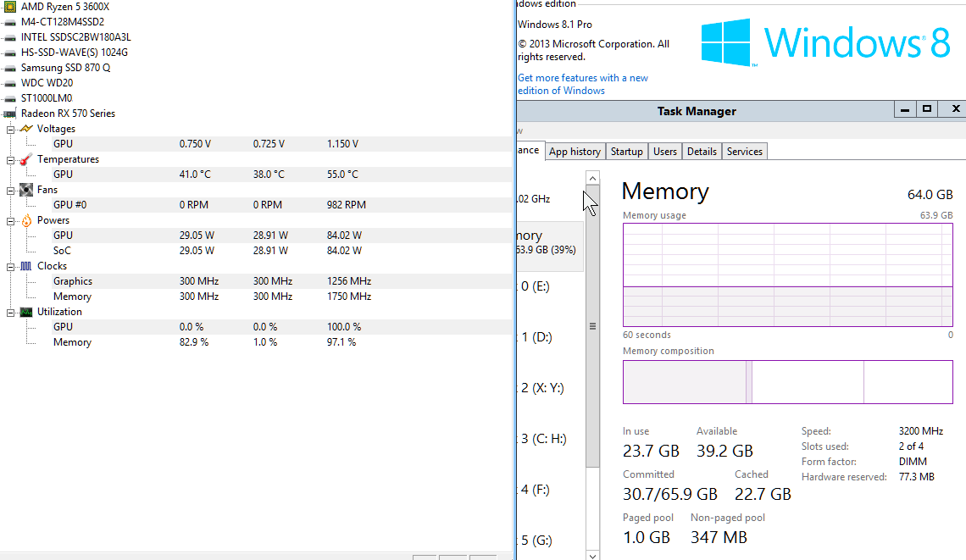
Task: Click the Radeon RX 570 Series GPU icon
Action: click(10, 114)
